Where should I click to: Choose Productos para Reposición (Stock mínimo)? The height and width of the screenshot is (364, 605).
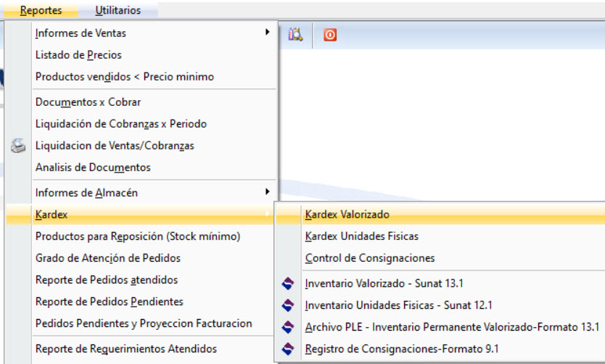(x=141, y=236)
